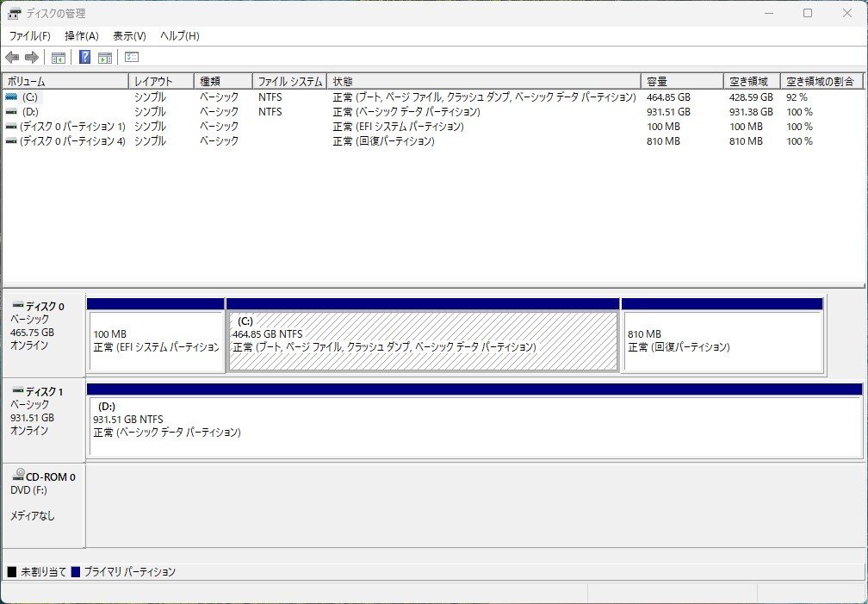This screenshot has width=868, height=604.
Task: Select the ディスク 1 disk label panel
Action: tap(44, 421)
